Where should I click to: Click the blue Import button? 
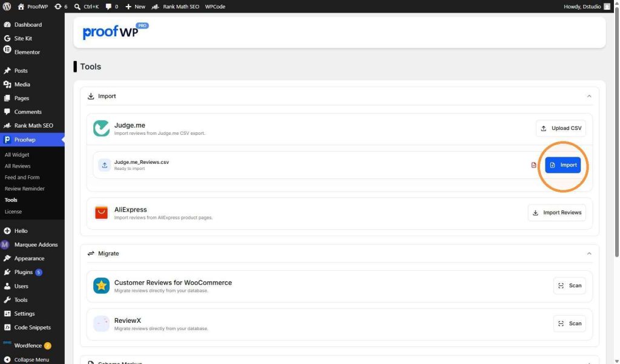(x=562, y=165)
